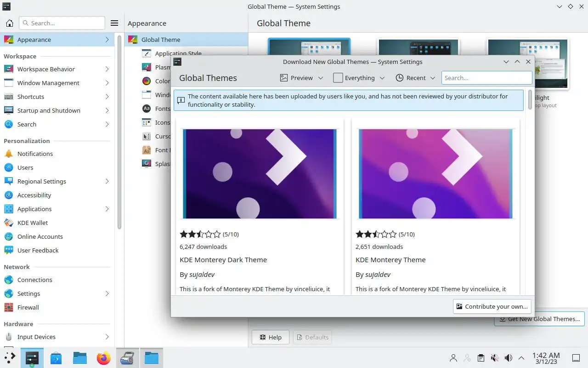Click the Home icon in System Settings
Screen dimensions: 588x368
click(9, 23)
